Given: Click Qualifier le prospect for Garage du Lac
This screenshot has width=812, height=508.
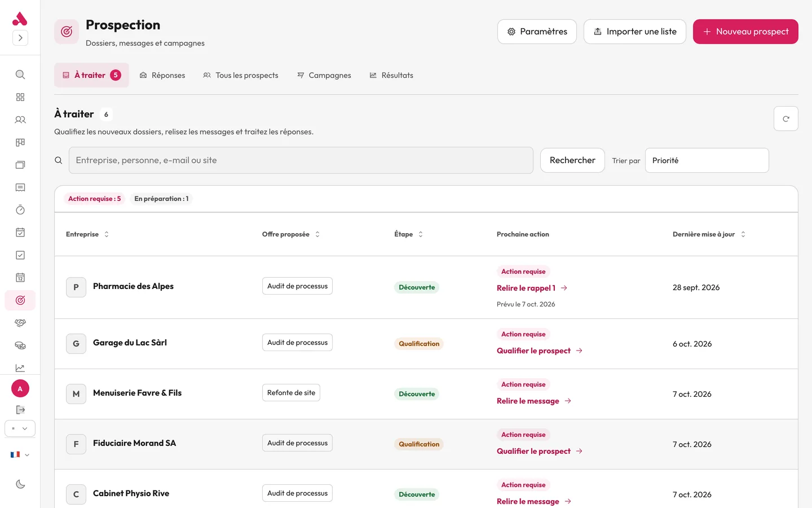Looking at the screenshot, I should pyautogui.click(x=540, y=351).
